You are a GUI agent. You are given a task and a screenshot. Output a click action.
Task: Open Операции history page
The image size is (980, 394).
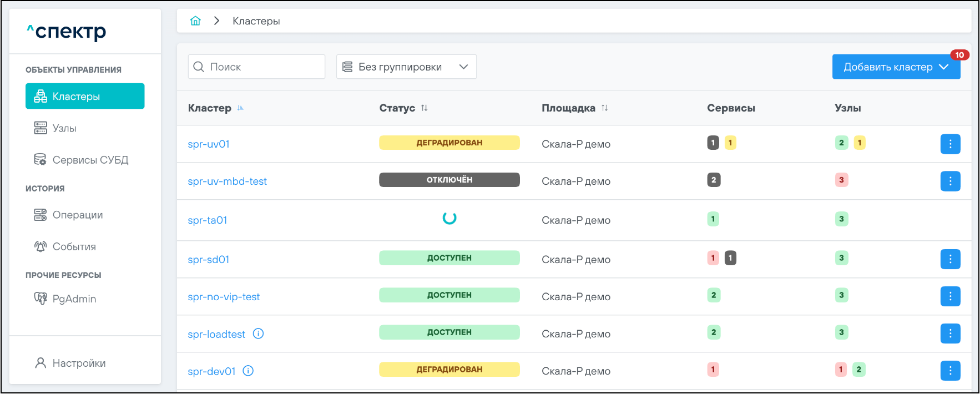coord(77,215)
